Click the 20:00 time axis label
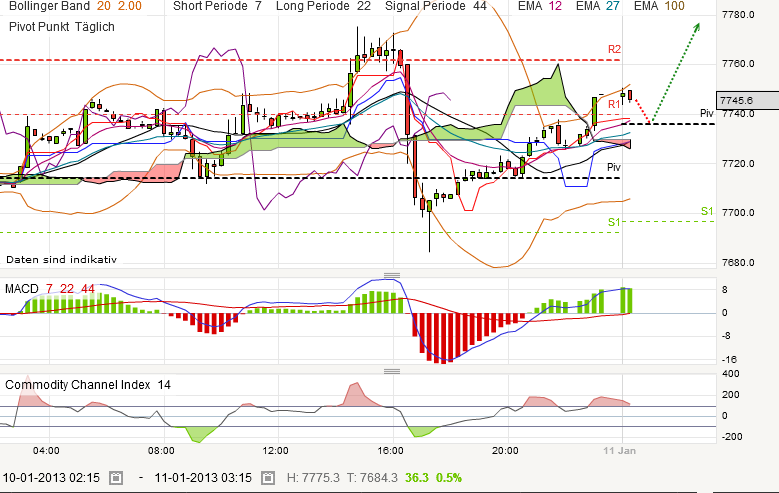779x493 pixels. click(505, 451)
